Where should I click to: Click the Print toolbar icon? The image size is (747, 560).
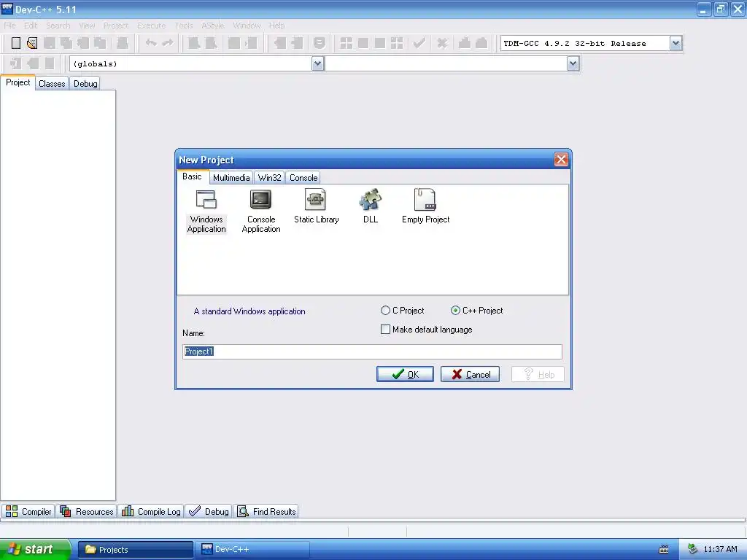click(123, 43)
